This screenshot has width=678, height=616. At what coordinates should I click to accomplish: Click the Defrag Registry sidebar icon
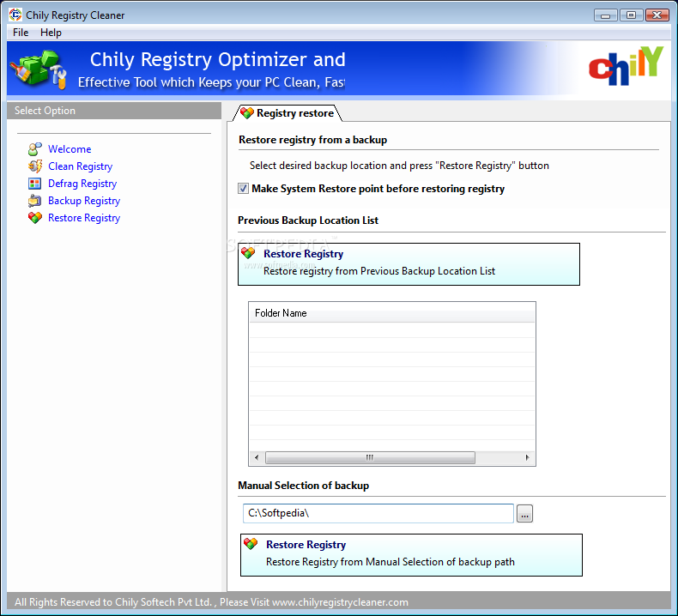[35, 184]
